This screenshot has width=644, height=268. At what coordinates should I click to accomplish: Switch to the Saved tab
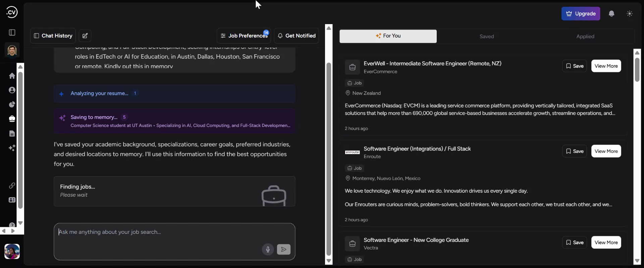(487, 36)
